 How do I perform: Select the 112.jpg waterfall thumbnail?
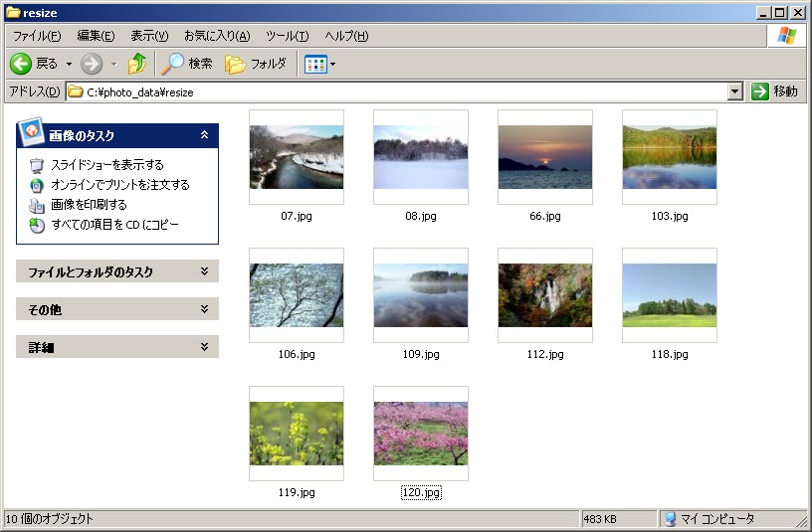tap(544, 295)
